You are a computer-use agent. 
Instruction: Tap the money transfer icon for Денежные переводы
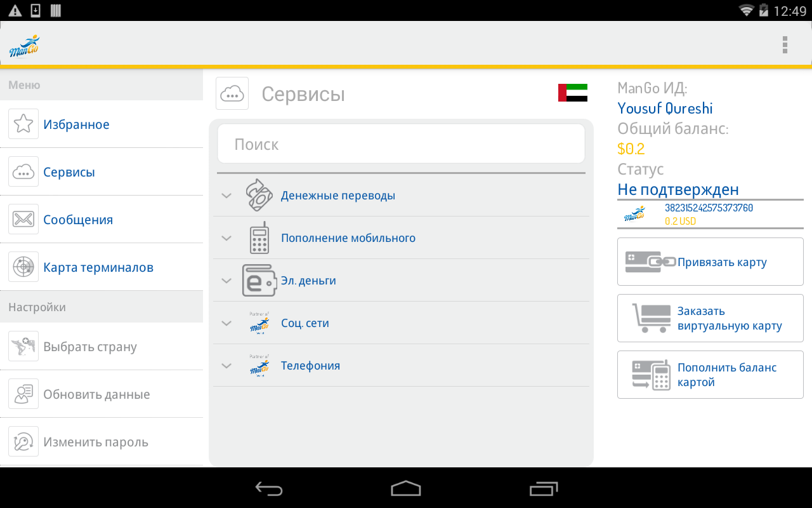tap(259, 195)
